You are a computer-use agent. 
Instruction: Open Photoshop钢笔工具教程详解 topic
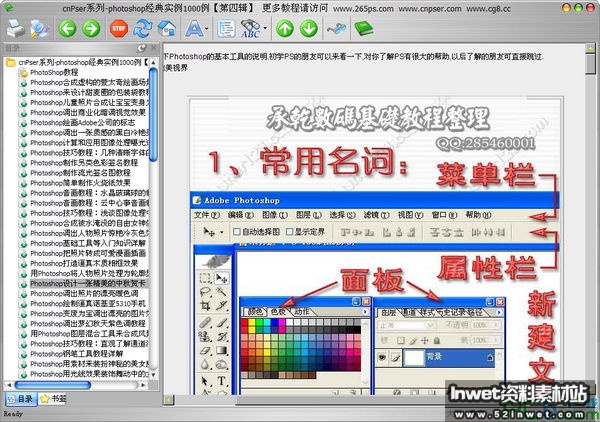pos(76,354)
